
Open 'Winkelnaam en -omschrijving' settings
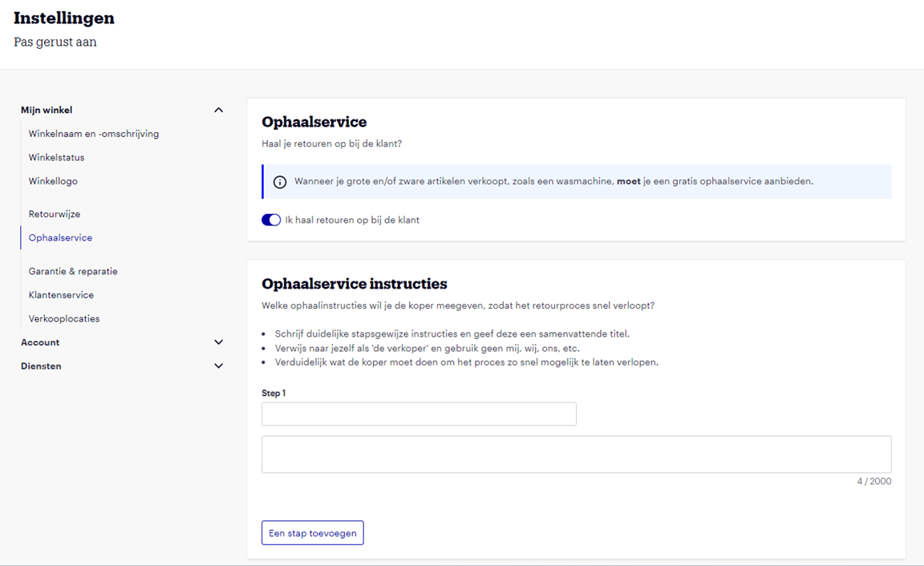tap(93, 133)
